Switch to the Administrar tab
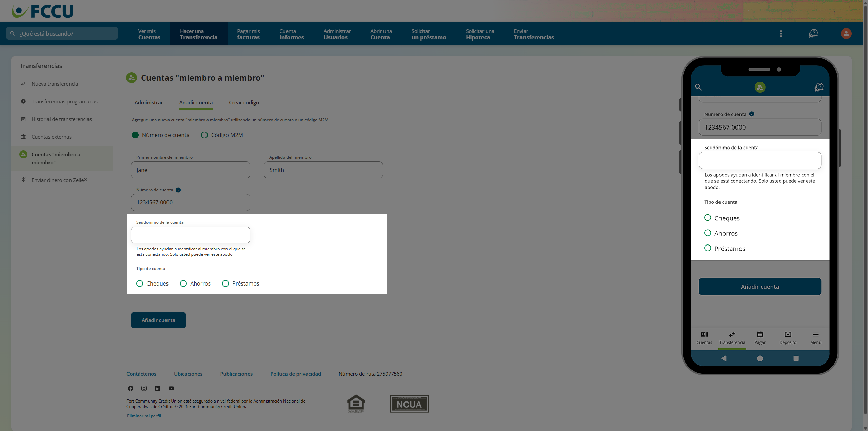This screenshot has height=431, width=868. [x=149, y=102]
